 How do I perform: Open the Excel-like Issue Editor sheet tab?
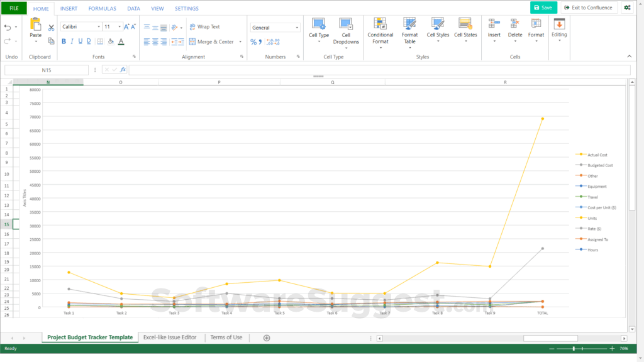coord(169,337)
